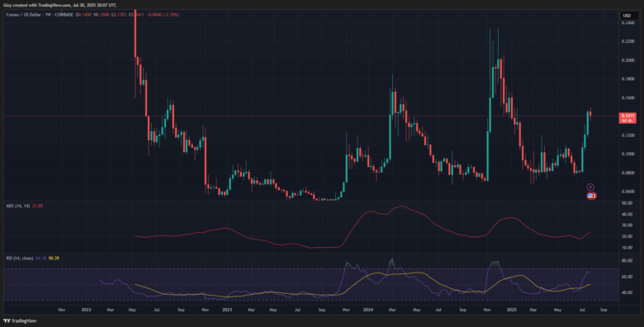Viewport: 644px width, 327px height.
Task: Click the purple lightning event icon on the chart
Action: (590, 187)
